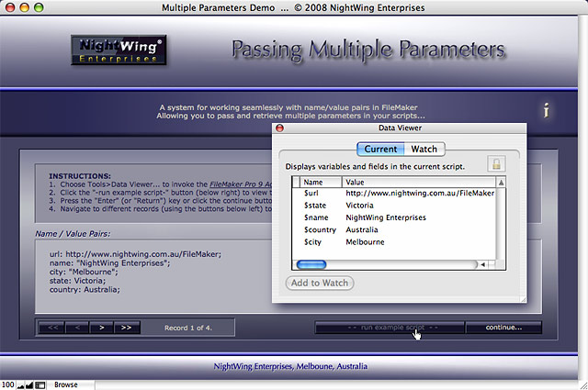Image resolution: width=588 pixels, height=390 pixels.
Task: Click the http://www.nightwing.com.au/FileMaker value
Action: click(x=420, y=194)
